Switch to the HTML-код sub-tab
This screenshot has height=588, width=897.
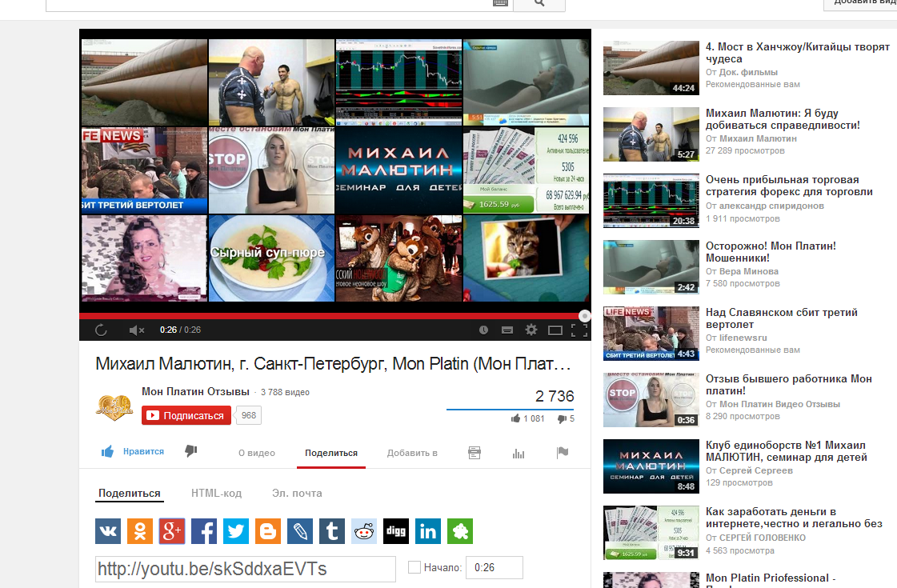click(x=216, y=493)
